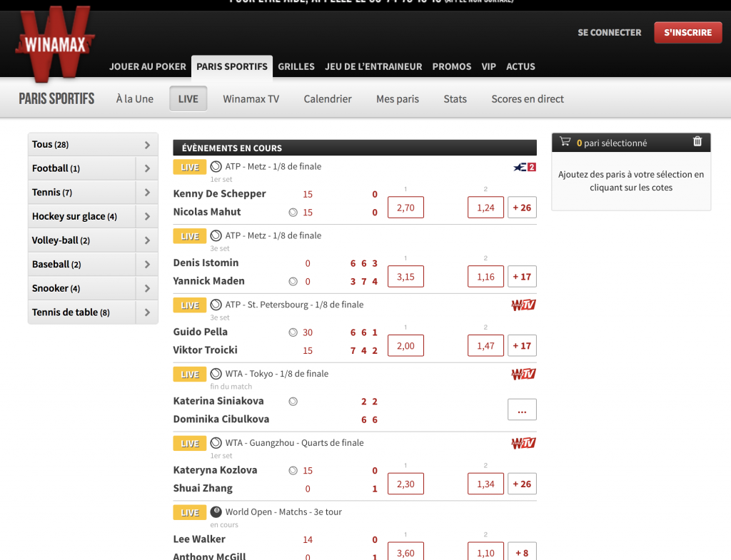
Task: Open the GRILLES menu item
Action: [296, 66]
